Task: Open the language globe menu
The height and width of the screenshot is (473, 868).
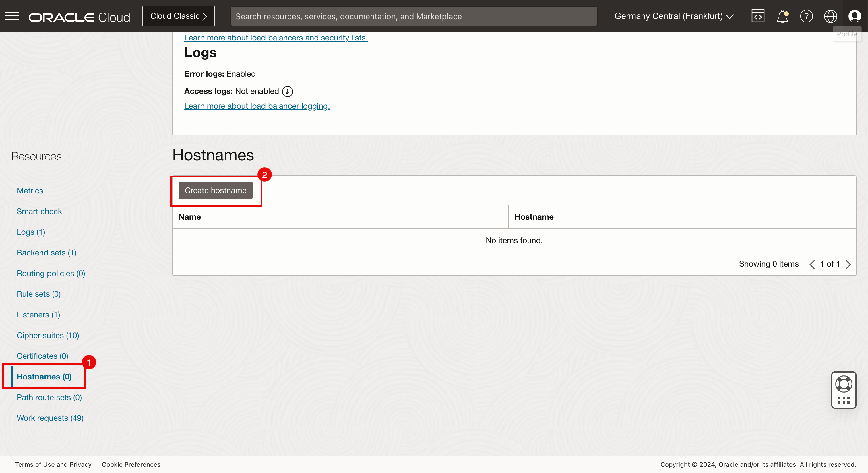Action: tap(831, 16)
